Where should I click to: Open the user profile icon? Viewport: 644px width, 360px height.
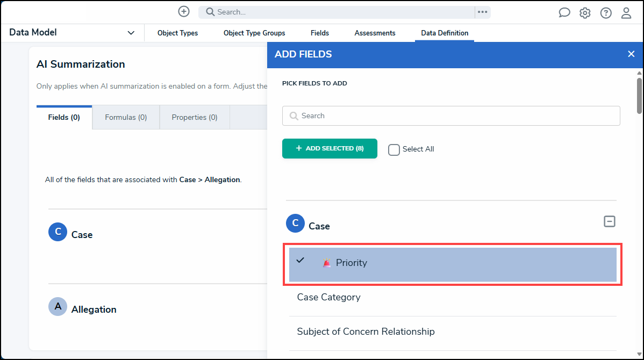tap(626, 13)
